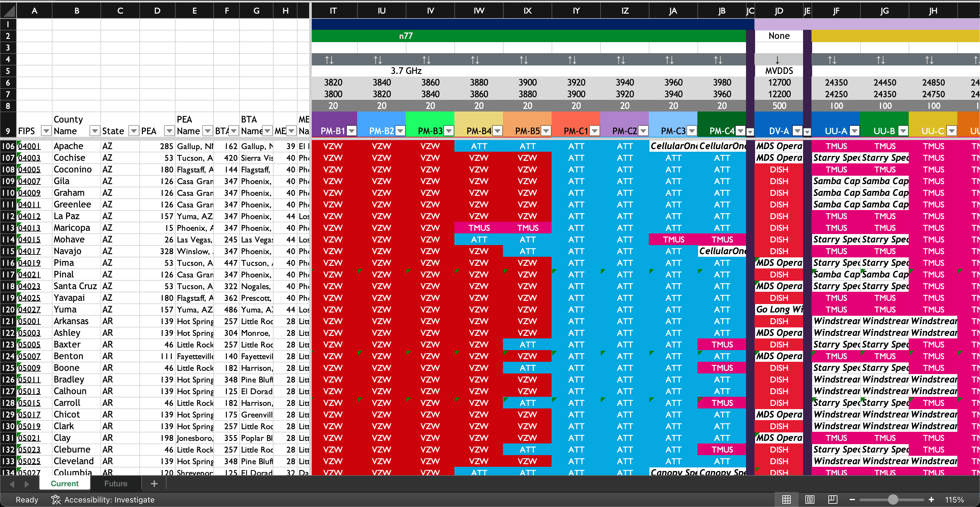Expand the PM-B1 filter dropdown
The width and height of the screenshot is (980, 507).
[x=352, y=131]
